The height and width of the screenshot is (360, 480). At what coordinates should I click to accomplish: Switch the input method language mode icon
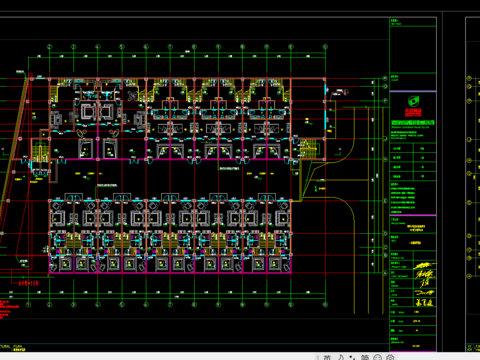point(328,357)
